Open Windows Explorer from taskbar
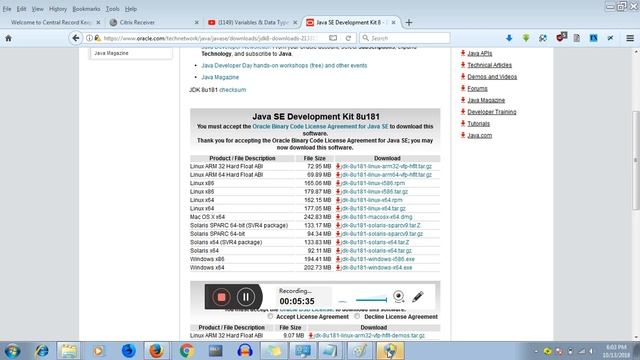 (69, 351)
